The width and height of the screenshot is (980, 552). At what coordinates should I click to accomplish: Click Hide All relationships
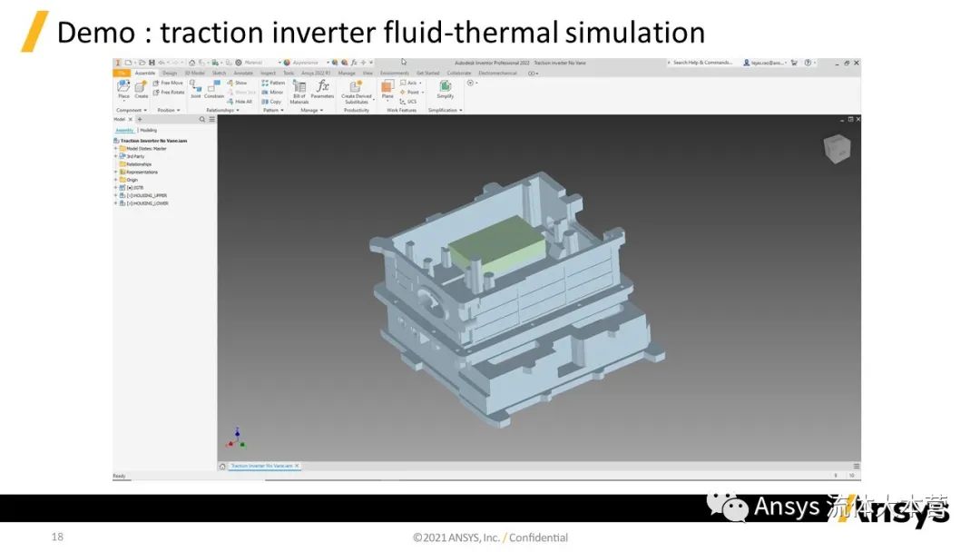click(x=240, y=102)
